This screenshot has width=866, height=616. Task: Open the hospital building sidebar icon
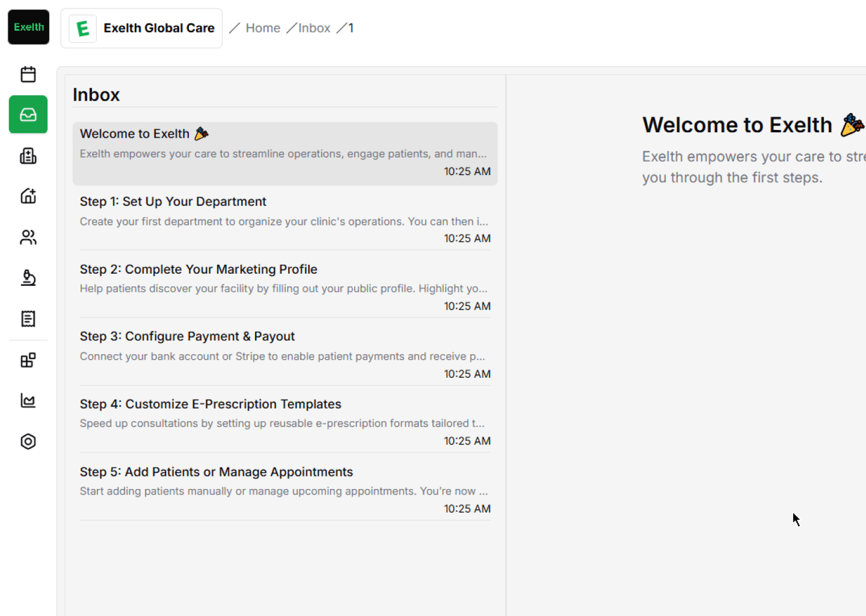point(28,156)
